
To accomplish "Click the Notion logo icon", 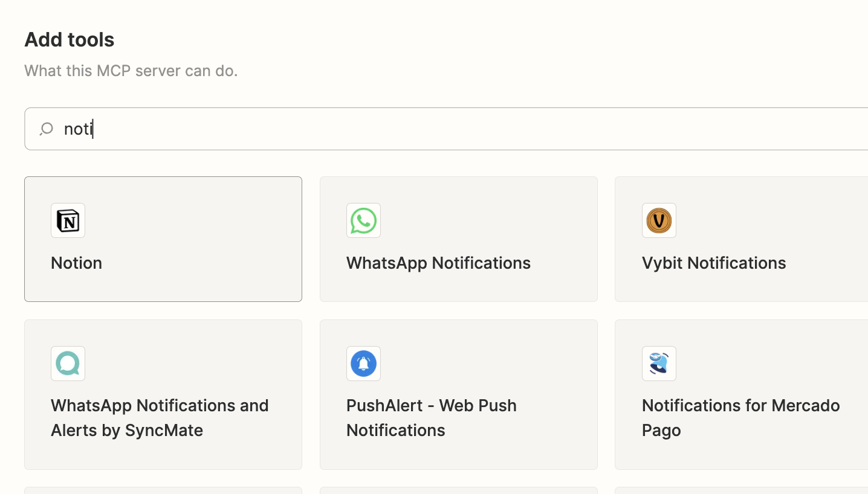I will coord(68,220).
